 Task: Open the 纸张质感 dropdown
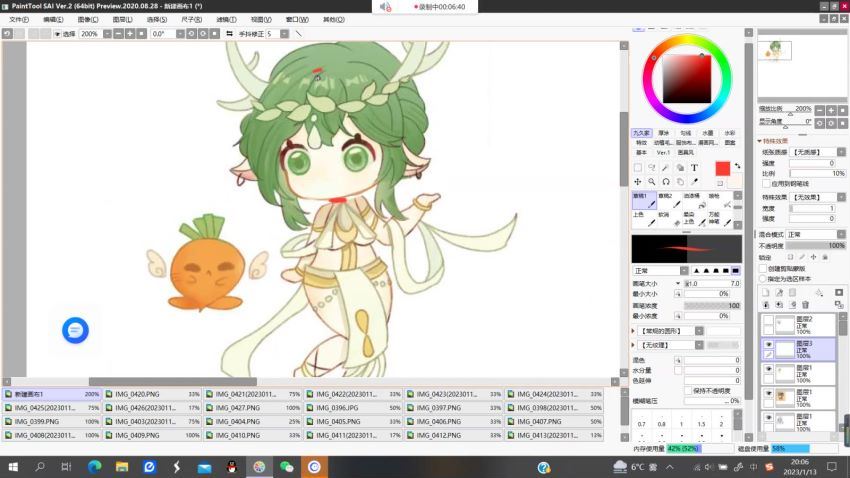point(817,152)
